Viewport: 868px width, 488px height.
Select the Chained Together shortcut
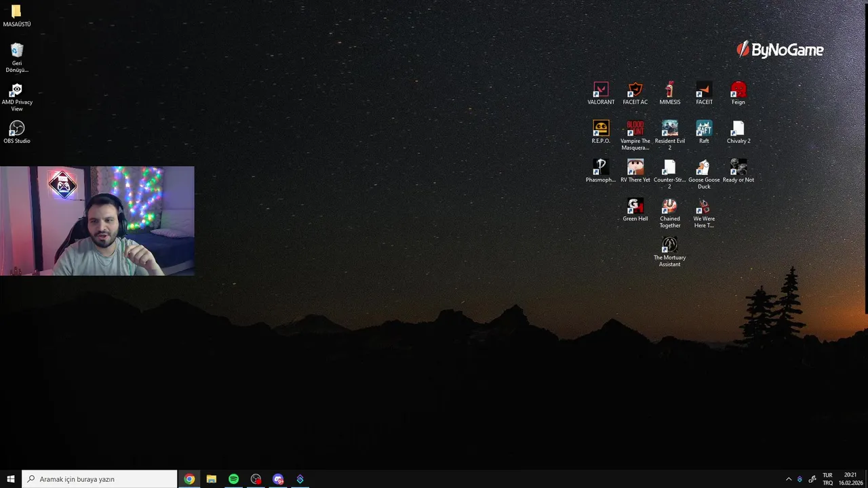pyautogui.click(x=669, y=213)
